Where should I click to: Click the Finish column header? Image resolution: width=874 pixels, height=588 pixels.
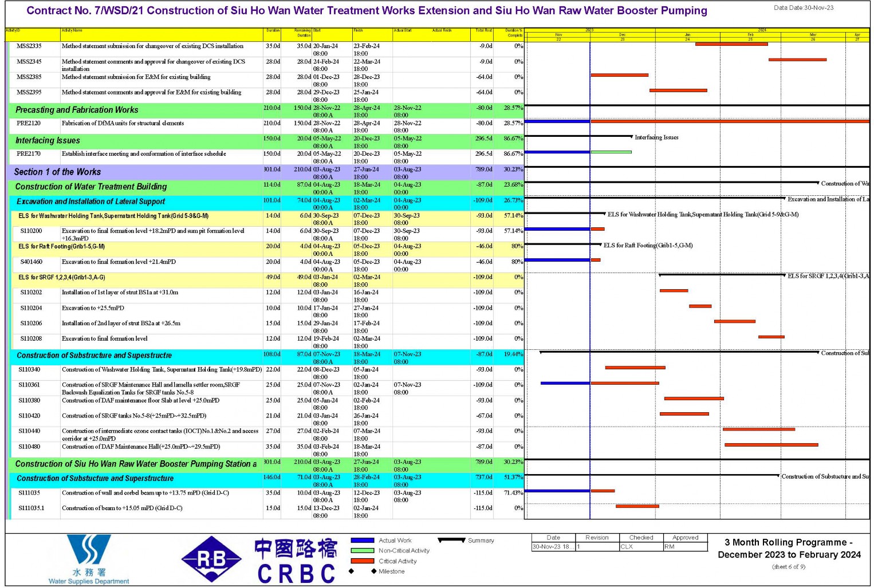coord(358,30)
